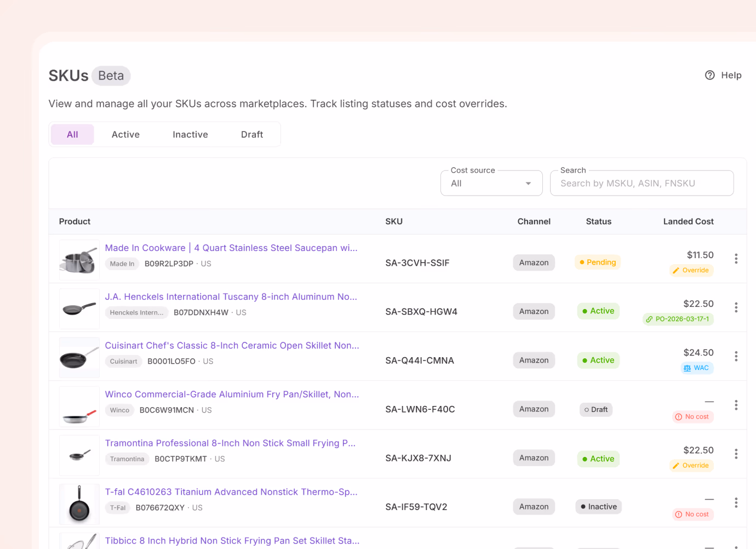Open row menu for SA-3CVH-SSIF
This screenshot has height=549, width=756.
click(736, 259)
